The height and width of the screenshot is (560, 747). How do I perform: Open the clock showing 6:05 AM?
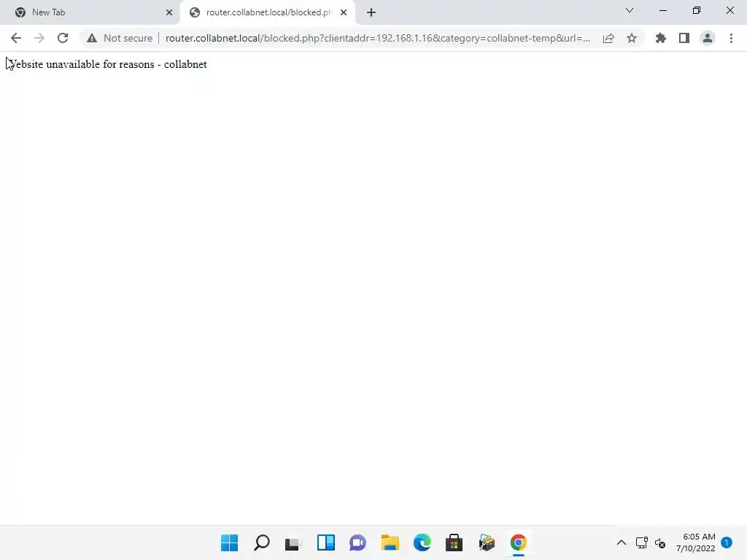coord(695,542)
